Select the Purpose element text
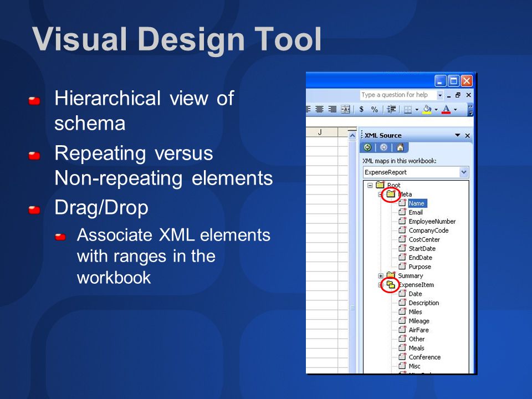This screenshot has width=532, height=399. [420, 267]
